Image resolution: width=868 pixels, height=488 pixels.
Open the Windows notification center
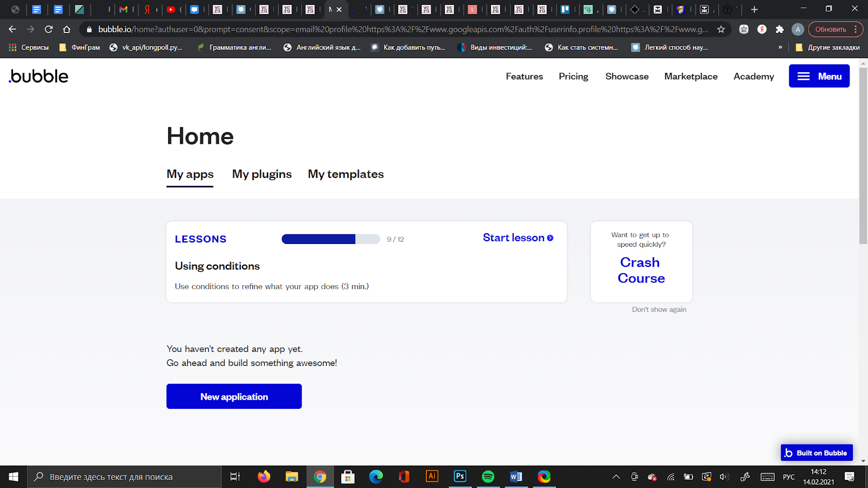(x=850, y=477)
